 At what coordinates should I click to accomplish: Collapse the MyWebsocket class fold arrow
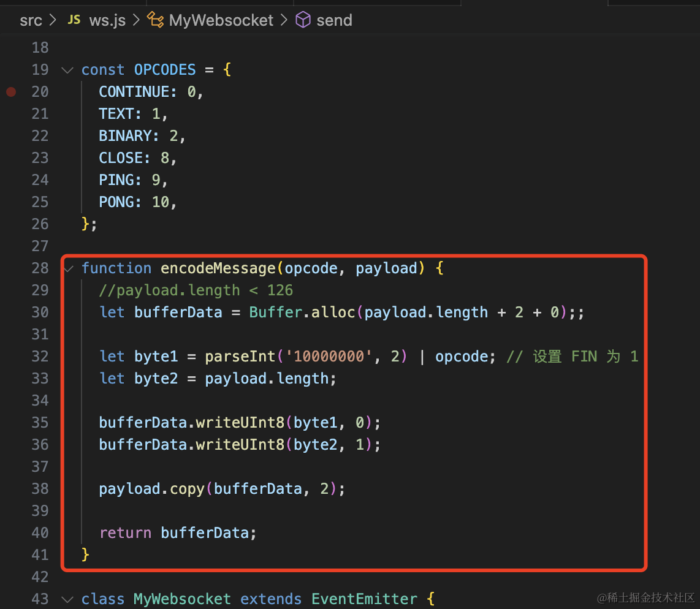pos(67,599)
